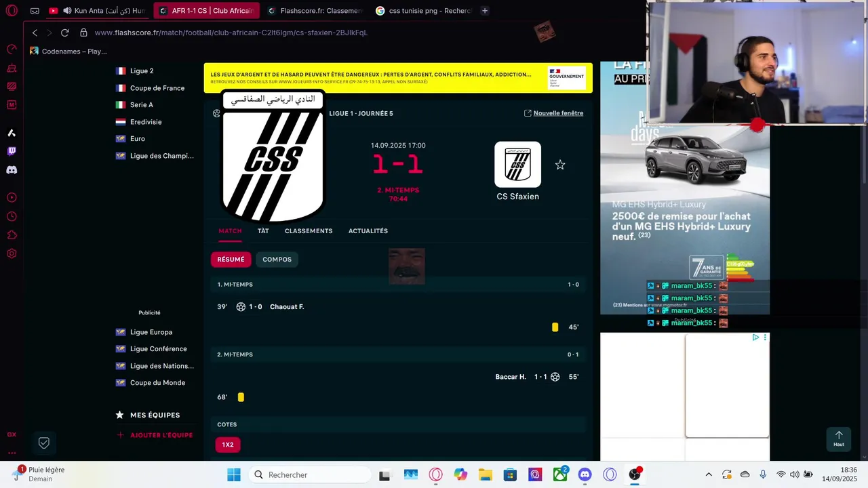Viewport: 868px width, 488px height.
Task: Select the RÉSUMÉ sub-tab
Action: 231,260
